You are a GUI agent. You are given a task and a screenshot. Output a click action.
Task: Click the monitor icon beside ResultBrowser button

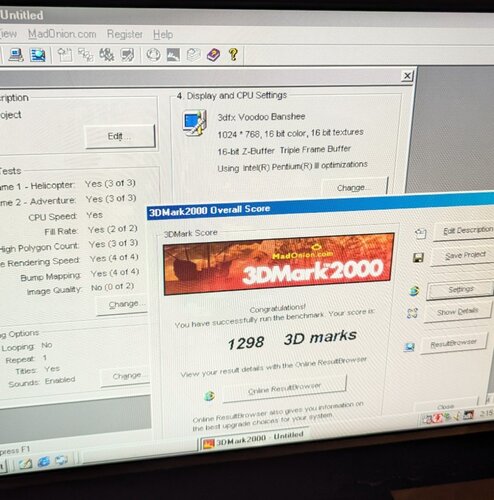[x=409, y=347]
